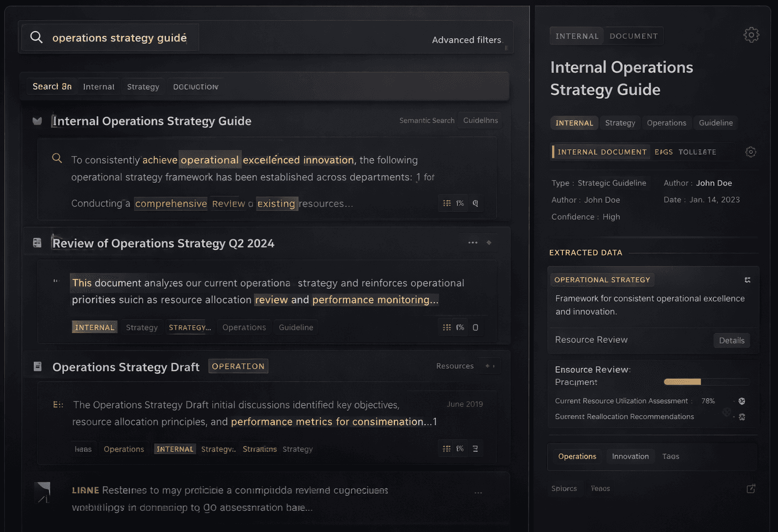The height and width of the screenshot is (532, 778).
Task: Select the DOCUMENT tab in right panel
Action: 633,36
